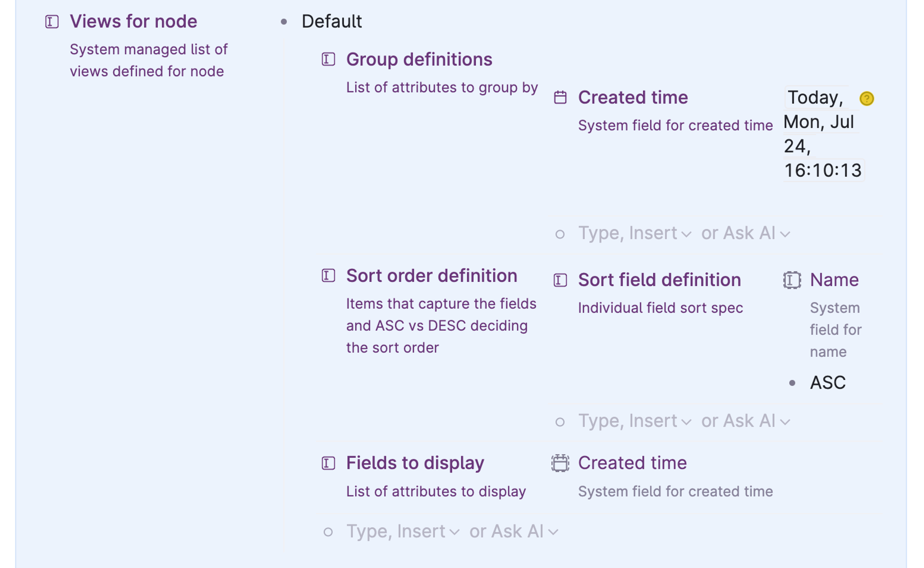Click the field icon beside "Fields to display"

click(328, 463)
